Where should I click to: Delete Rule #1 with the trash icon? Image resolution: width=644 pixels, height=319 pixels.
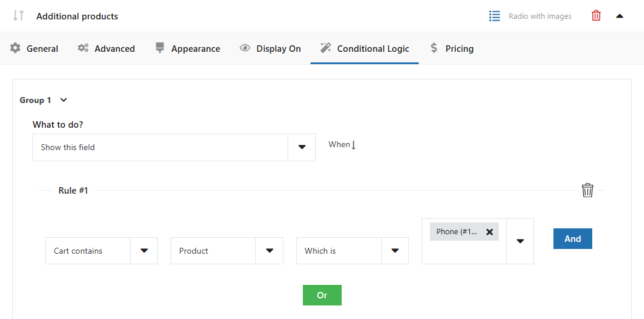[x=588, y=190]
